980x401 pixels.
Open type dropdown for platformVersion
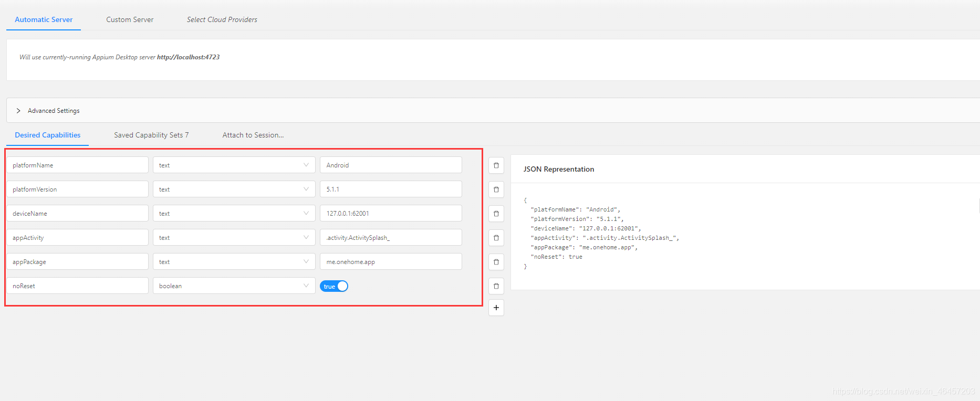[x=234, y=189]
